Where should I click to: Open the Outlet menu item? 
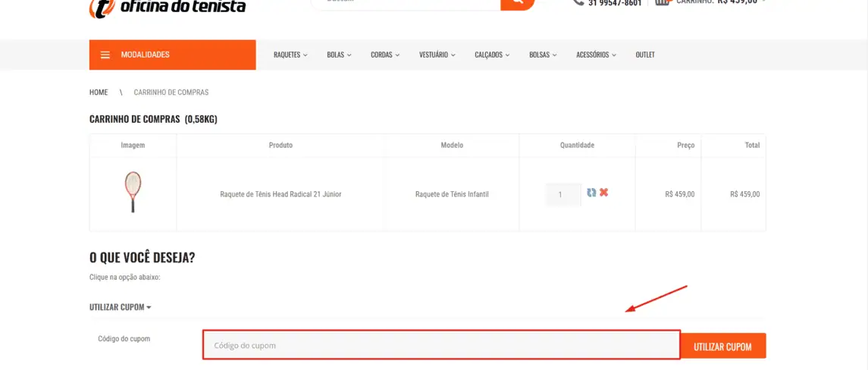pos(645,55)
